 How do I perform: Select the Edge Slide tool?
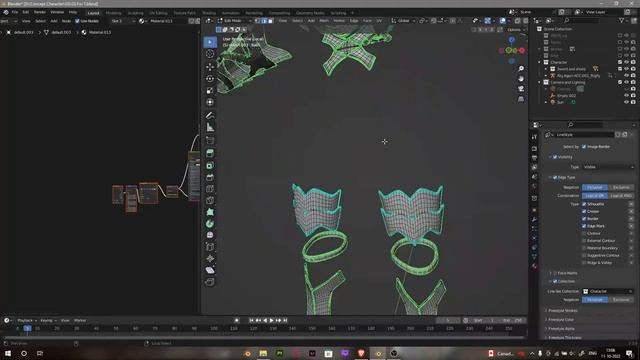click(210, 247)
